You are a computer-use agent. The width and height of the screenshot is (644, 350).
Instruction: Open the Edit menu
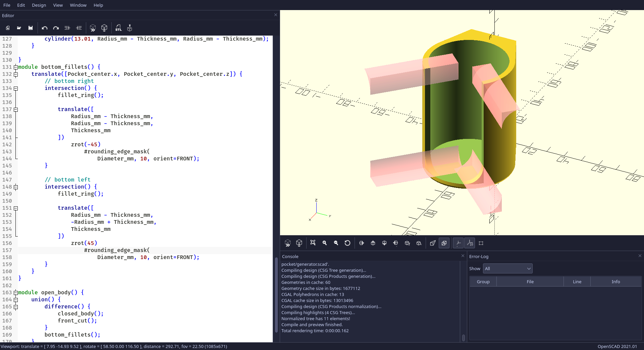21,5
